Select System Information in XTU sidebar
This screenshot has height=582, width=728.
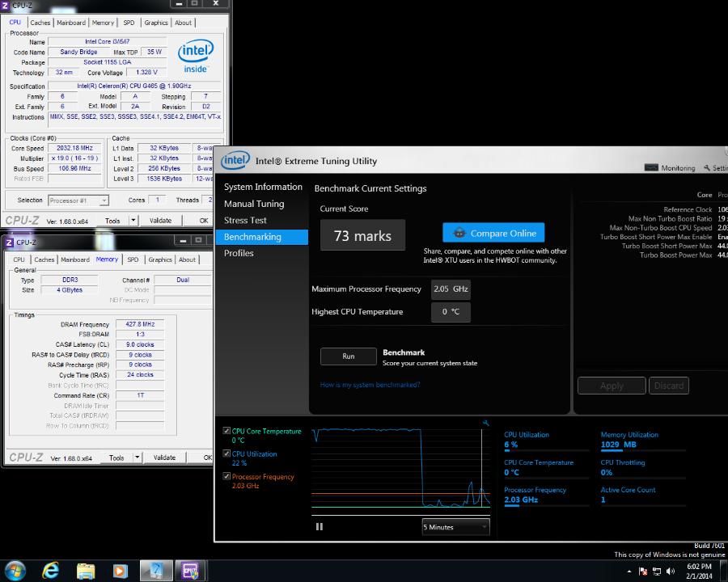click(263, 187)
